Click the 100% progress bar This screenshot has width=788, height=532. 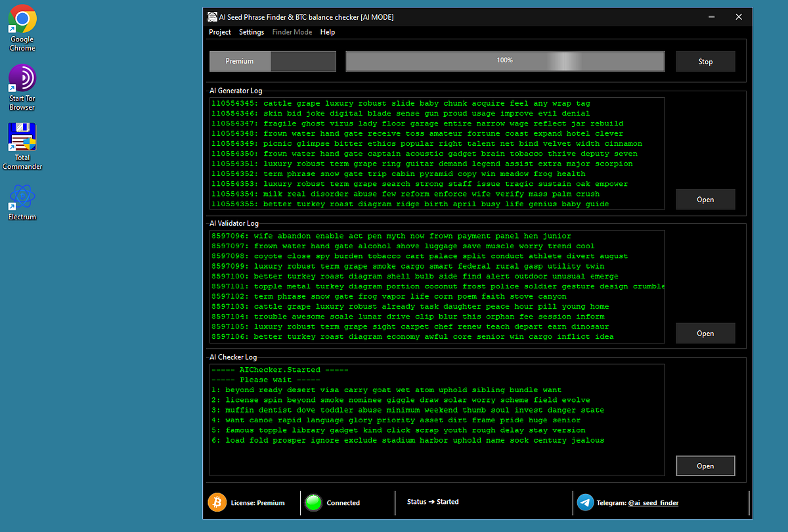click(504, 60)
